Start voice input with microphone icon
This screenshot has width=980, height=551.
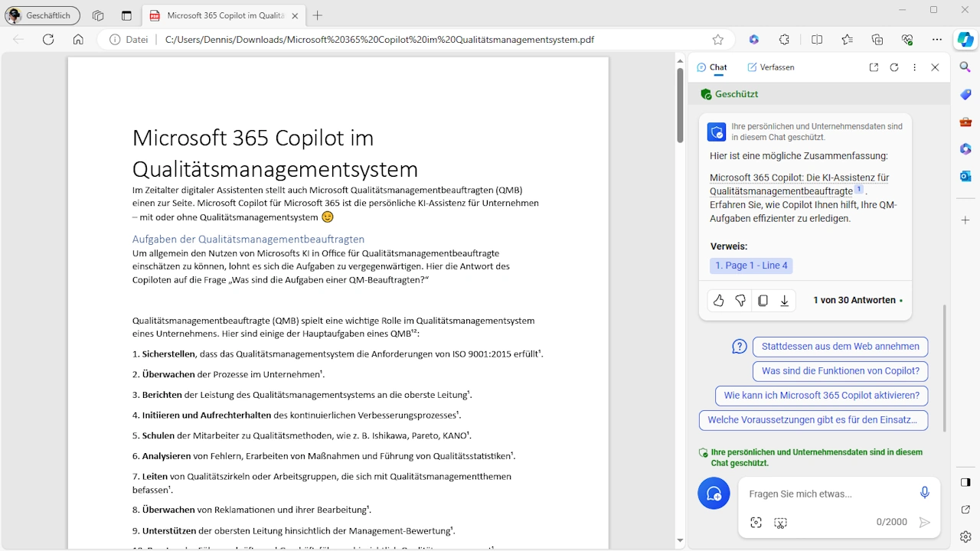tap(925, 493)
